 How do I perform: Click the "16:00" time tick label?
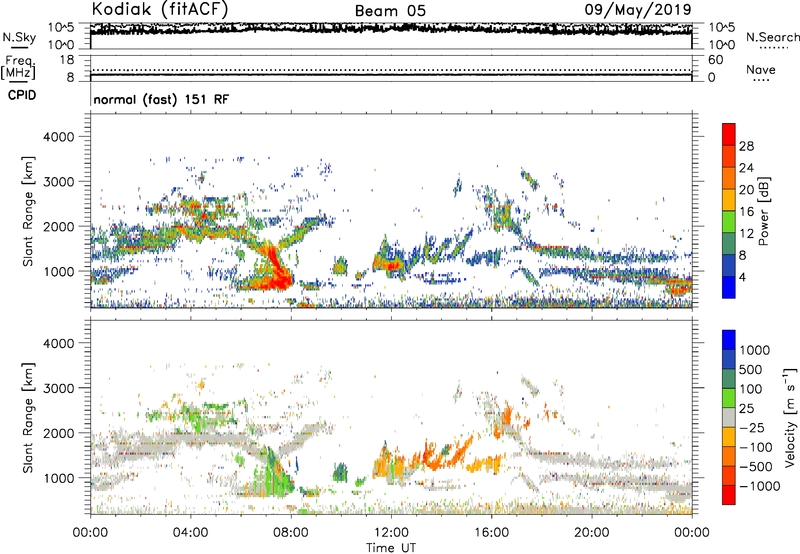pyautogui.click(x=492, y=533)
